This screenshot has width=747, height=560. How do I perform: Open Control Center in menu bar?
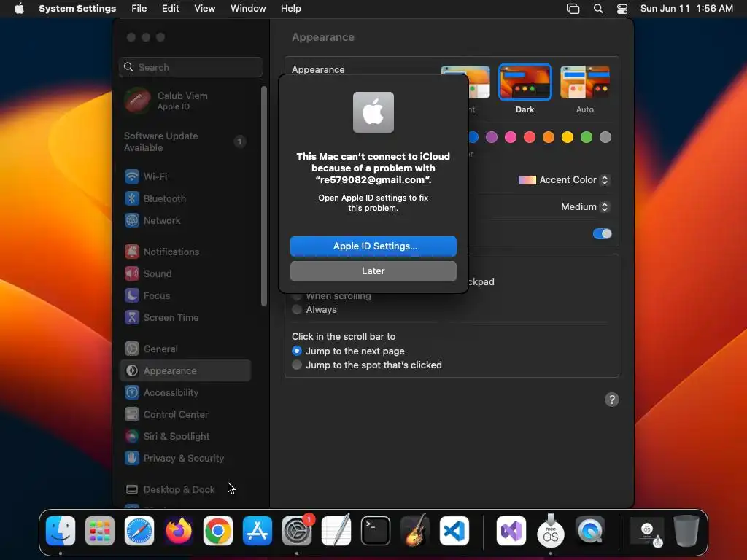pos(622,9)
